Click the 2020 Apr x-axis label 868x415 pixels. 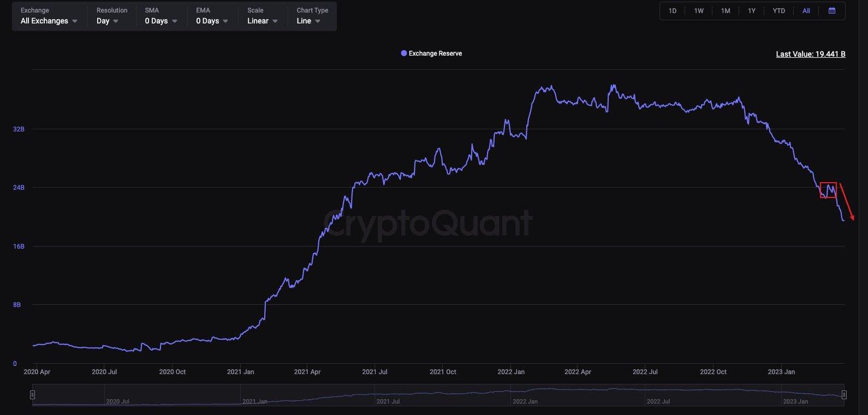37,372
